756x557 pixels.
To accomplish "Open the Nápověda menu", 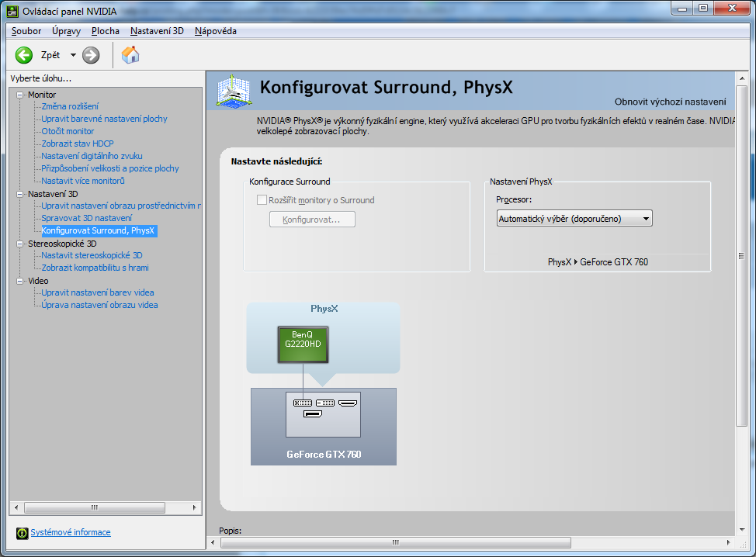I will [x=216, y=31].
